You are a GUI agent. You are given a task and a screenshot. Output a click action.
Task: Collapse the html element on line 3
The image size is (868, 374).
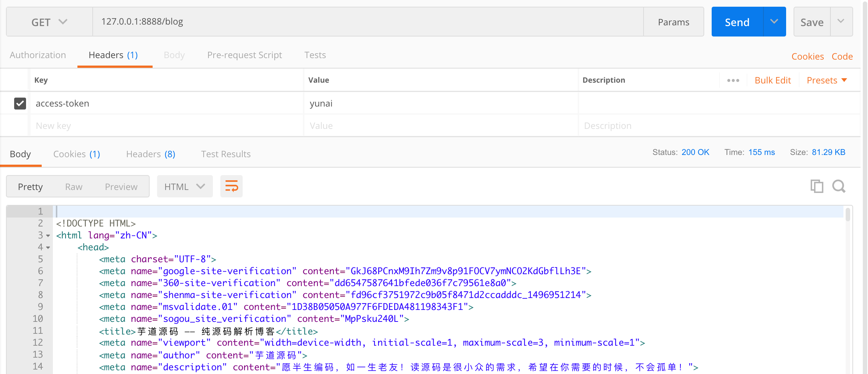[48, 235]
